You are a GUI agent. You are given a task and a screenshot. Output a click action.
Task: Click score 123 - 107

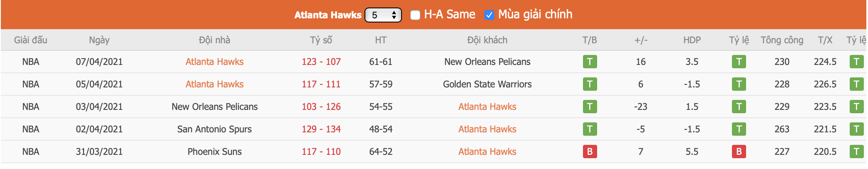321,62
